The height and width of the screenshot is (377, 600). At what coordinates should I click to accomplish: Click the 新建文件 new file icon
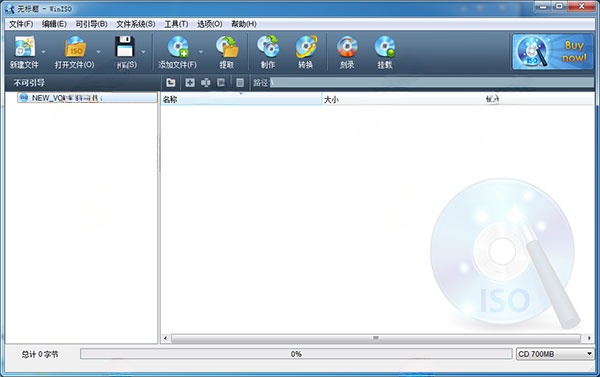(x=24, y=47)
